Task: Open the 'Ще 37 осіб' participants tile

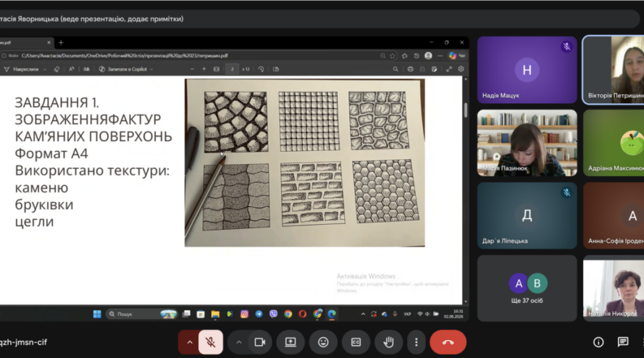Action: pos(527,288)
